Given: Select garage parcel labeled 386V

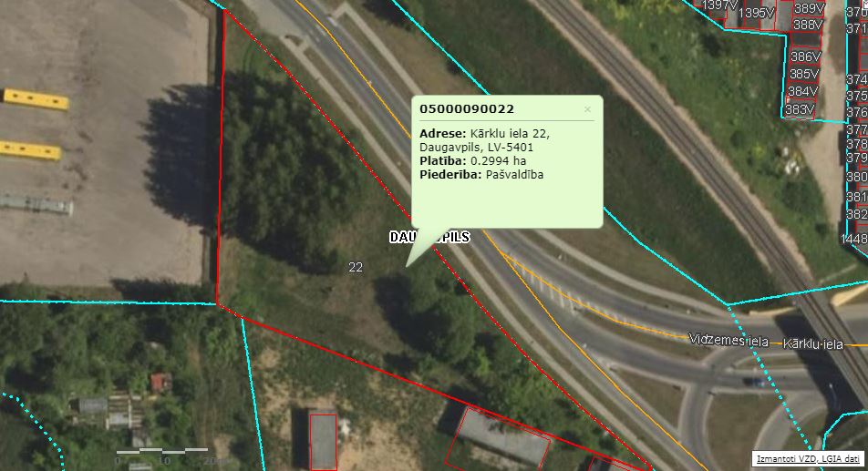Looking at the screenshot, I should point(805,56).
